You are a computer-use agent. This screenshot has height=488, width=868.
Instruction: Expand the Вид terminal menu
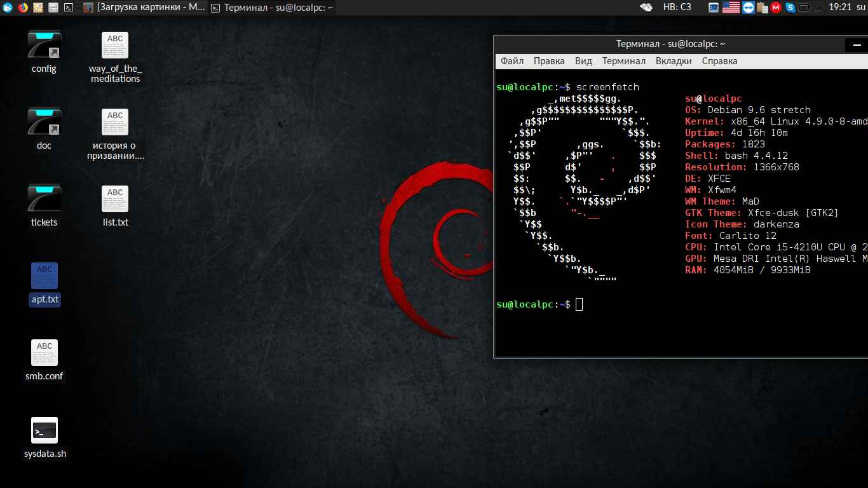point(583,61)
